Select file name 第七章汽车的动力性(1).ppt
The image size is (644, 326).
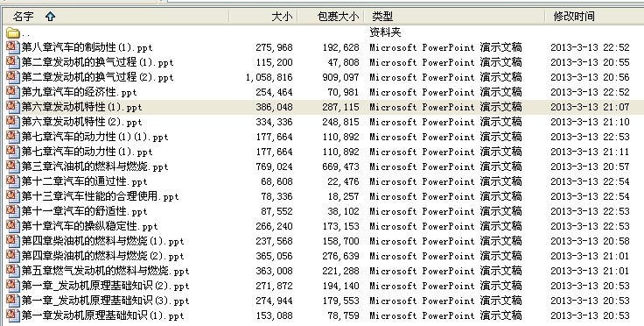coord(87,152)
